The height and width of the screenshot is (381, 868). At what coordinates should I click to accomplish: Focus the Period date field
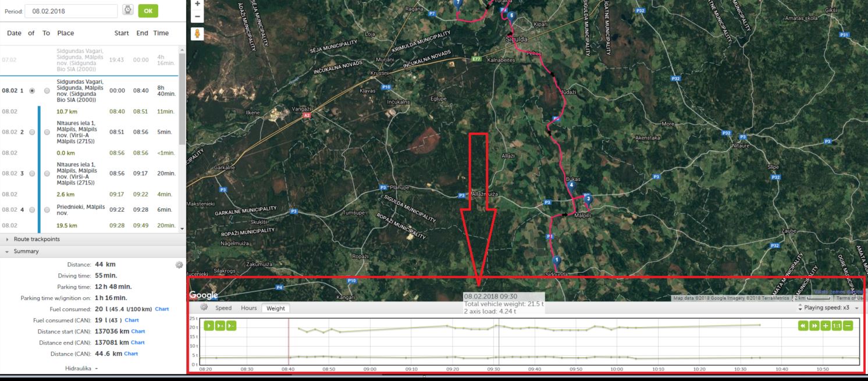click(x=71, y=11)
